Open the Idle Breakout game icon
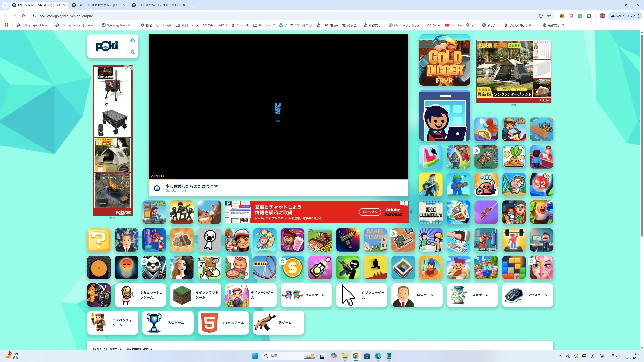The width and height of the screenshot is (644, 362). [x=431, y=212]
